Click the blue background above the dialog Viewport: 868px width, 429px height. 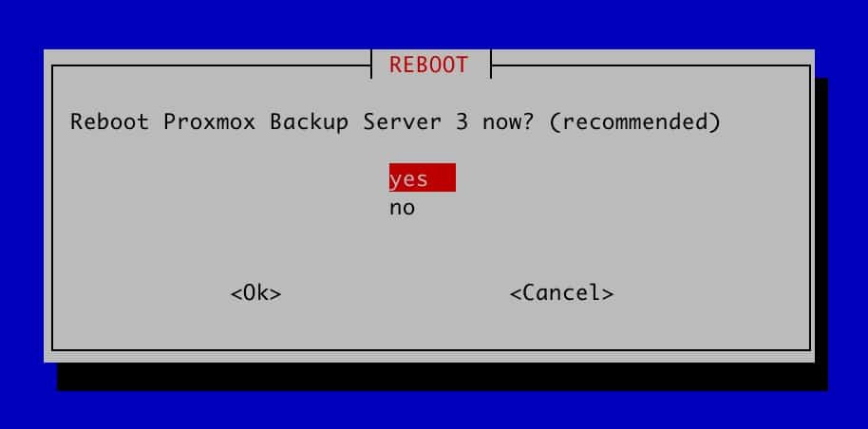434,23
